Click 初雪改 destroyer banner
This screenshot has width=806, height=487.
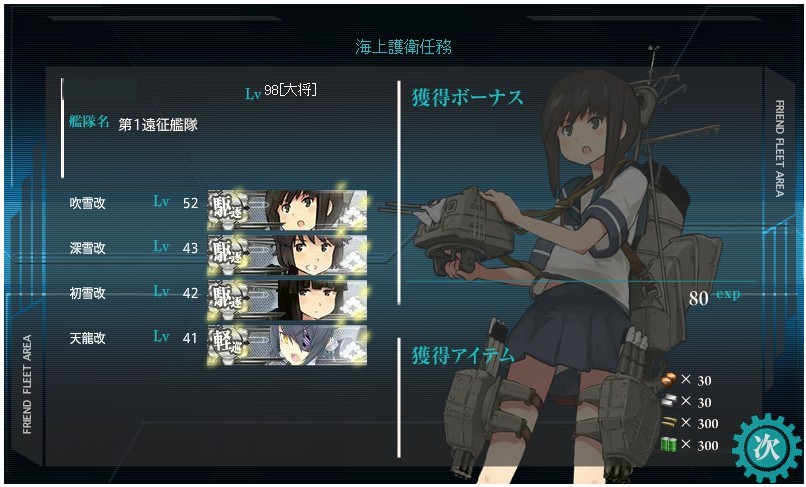tap(287, 300)
